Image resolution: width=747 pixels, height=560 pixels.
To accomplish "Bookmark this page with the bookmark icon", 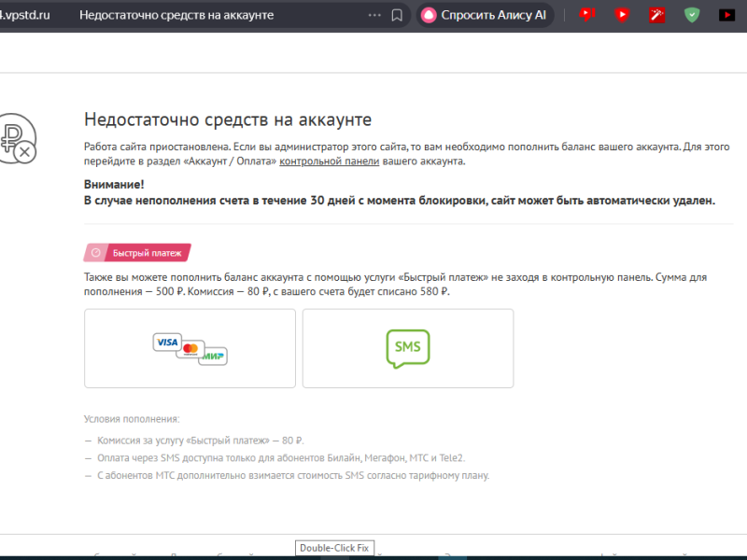I will [x=397, y=15].
